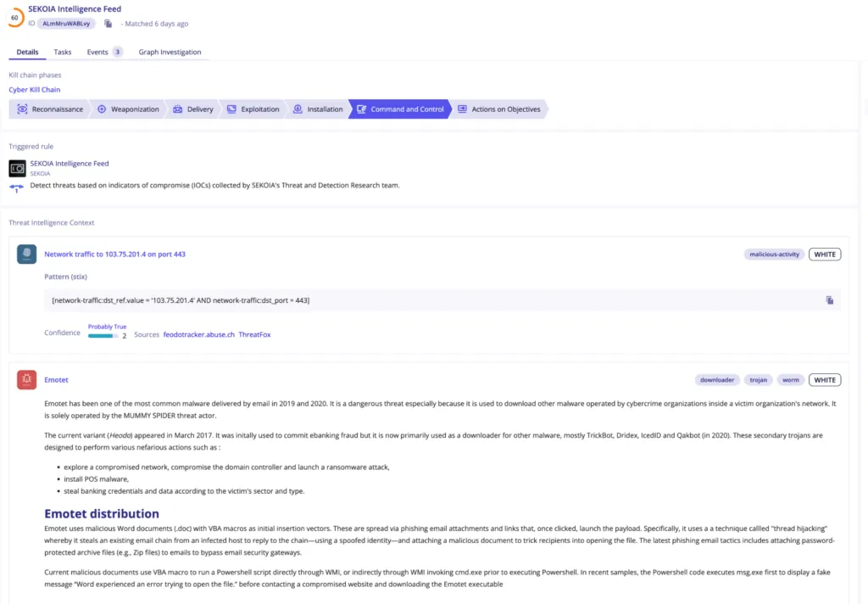Click the 'install POS malware' bullet
The width and height of the screenshot is (868, 604).
96,478
